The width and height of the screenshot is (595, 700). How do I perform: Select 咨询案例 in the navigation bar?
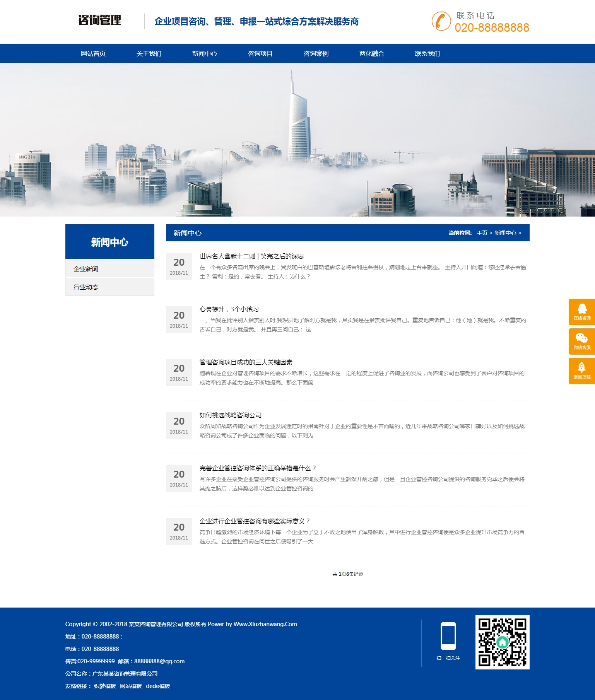point(316,53)
